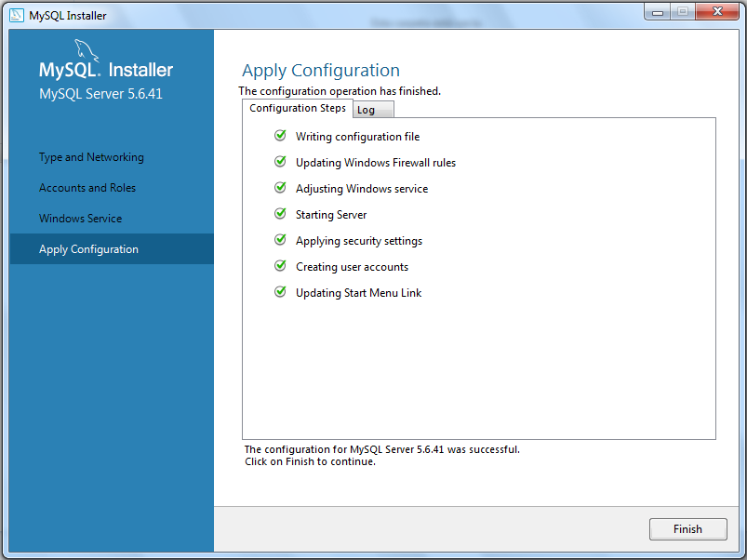The height and width of the screenshot is (560, 747).
Task: Select Apply Configuration in the sidebar
Action: 112,248
